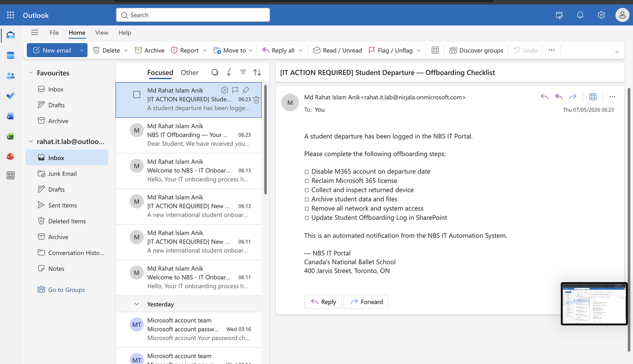Pin the selected Student Departure message
The height and width of the screenshot is (364, 633).
tap(246, 90)
